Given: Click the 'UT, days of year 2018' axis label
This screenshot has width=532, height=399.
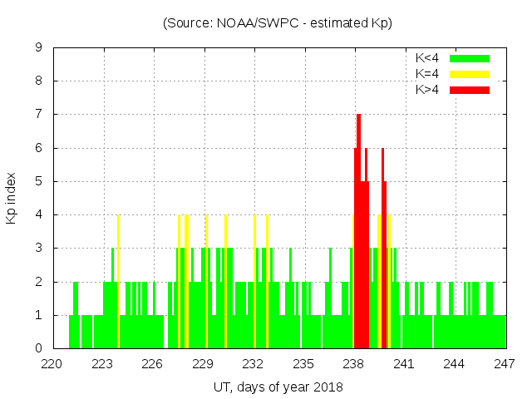Looking at the screenshot, I should [277, 387].
